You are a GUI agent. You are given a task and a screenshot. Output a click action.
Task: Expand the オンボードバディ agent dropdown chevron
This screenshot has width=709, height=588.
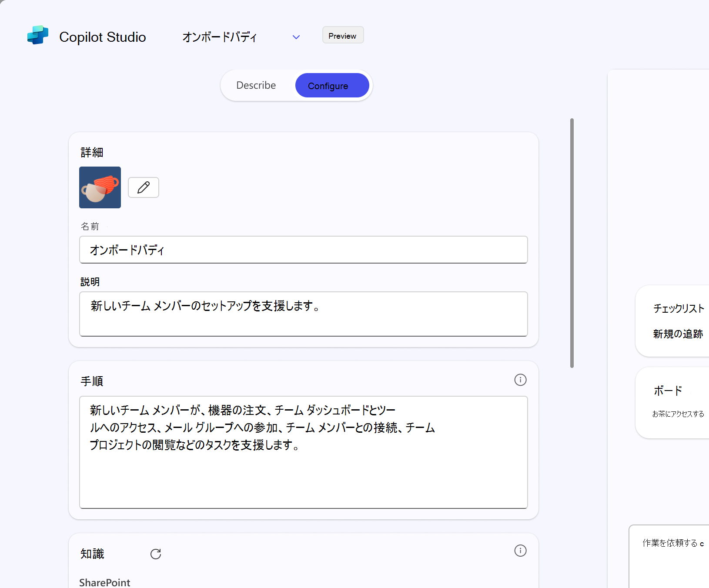pos(296,37)
